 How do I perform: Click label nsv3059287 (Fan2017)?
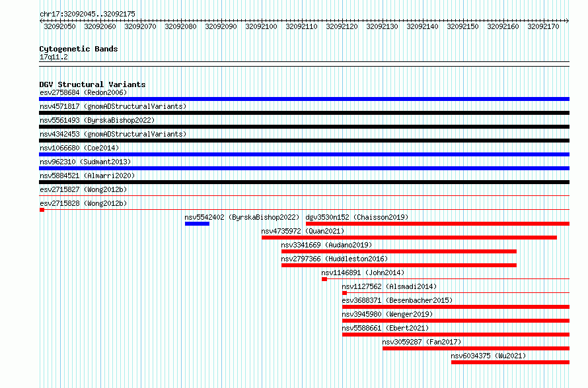[x=422, y=342]
